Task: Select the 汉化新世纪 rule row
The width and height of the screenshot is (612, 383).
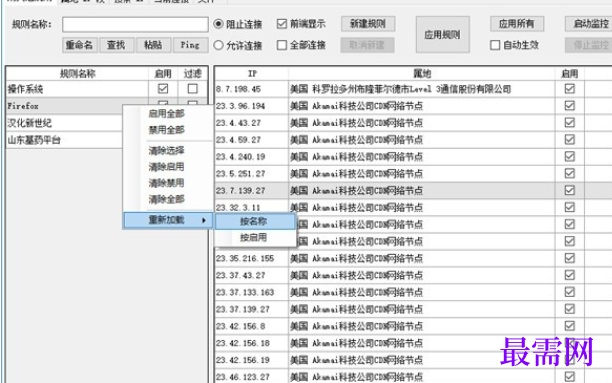Action: click(x=64, y=123)
